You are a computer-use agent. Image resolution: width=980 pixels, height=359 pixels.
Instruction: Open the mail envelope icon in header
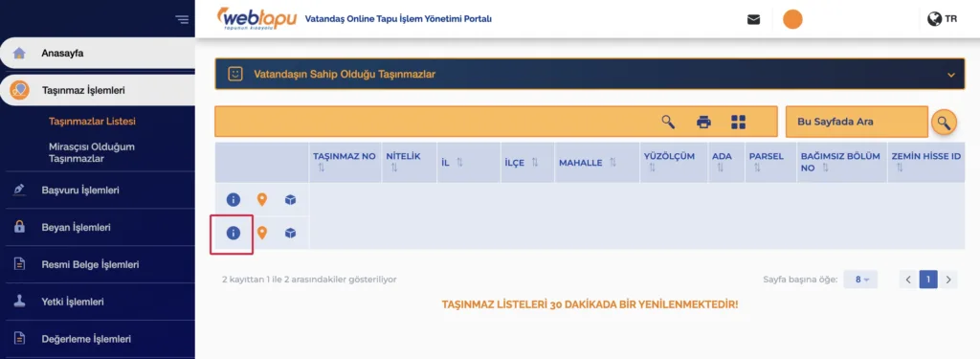pyautogui.click(x=754, y=19)
